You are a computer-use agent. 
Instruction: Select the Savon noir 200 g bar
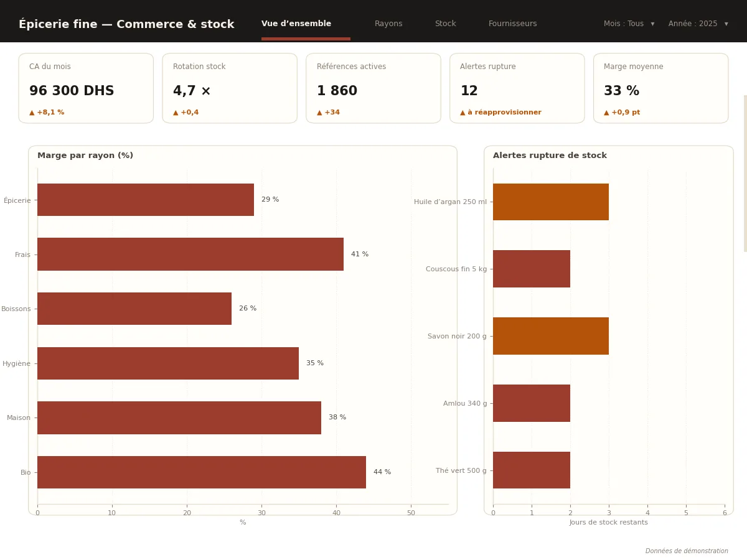click(551, 336)
